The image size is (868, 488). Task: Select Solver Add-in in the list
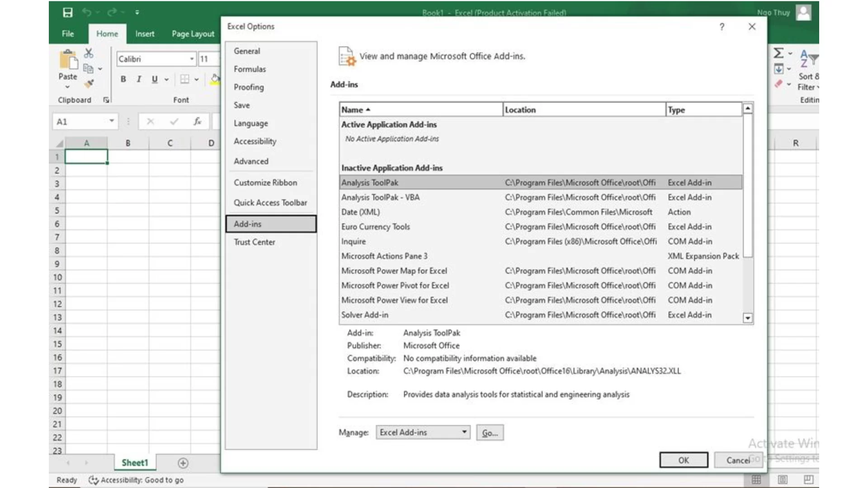pos(364,315)
